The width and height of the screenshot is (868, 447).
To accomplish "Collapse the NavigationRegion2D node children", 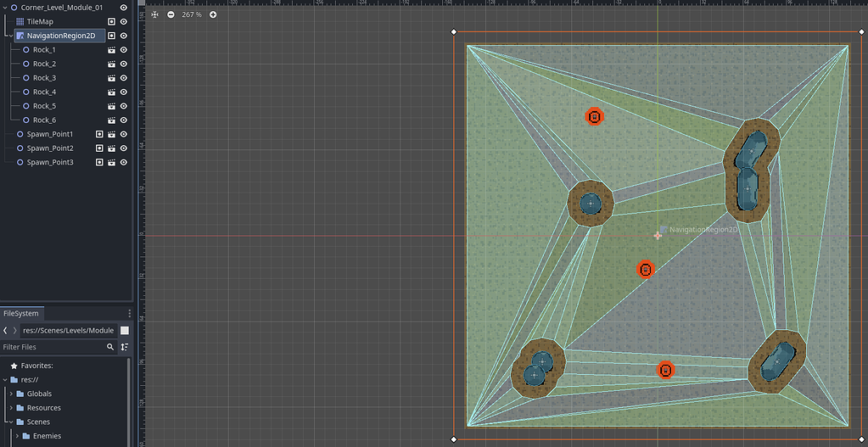I will (10, 36).
